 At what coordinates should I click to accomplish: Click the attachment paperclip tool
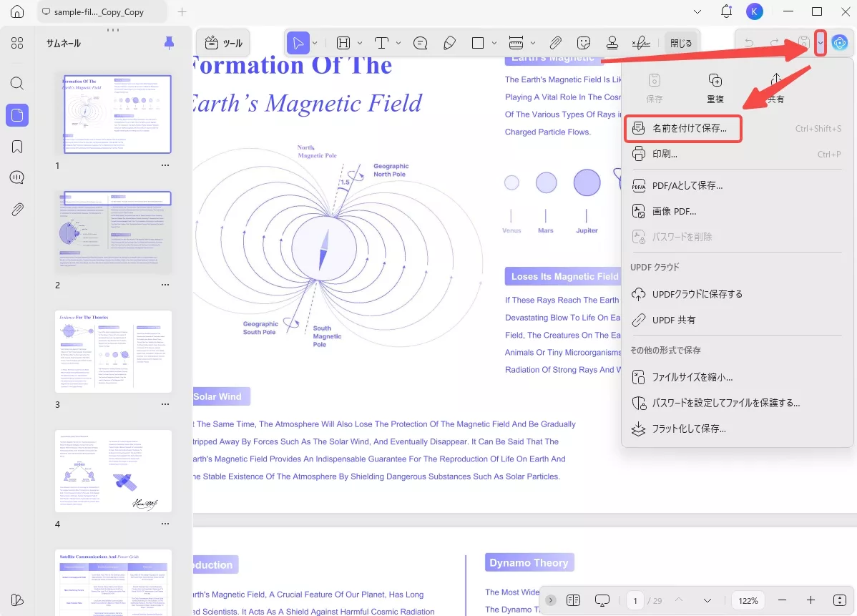pos(556,43)
